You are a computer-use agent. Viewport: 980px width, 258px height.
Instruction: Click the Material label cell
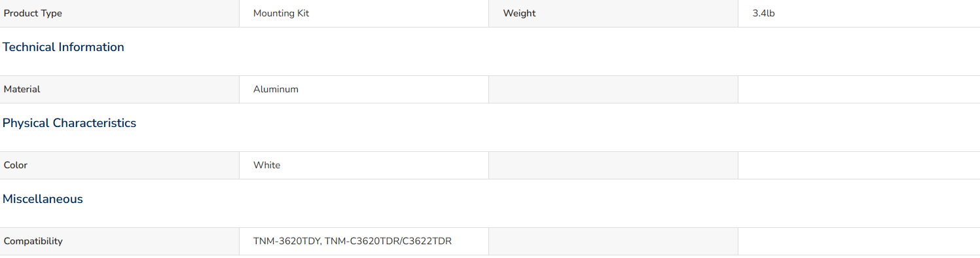coord(119,89)
